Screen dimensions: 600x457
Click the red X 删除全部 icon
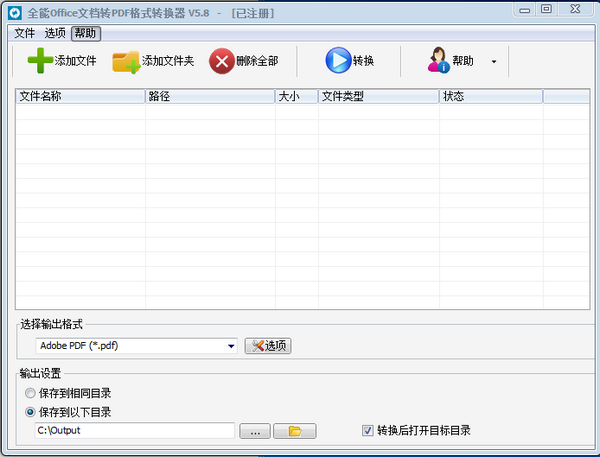tap(222, 61)
